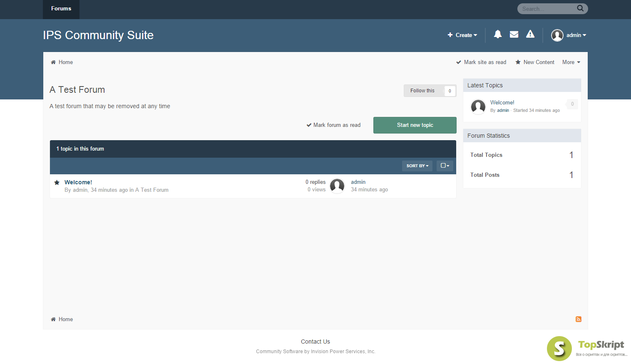Open the messages envelope icon
631x364 pixels.
point(514,35)
